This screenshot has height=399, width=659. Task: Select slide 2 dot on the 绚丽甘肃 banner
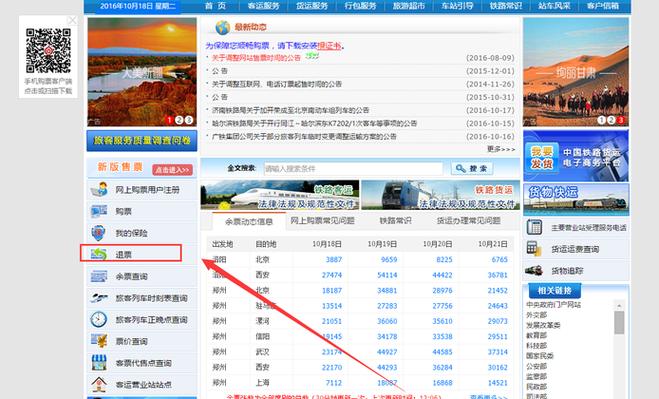[x=611, y=120]
